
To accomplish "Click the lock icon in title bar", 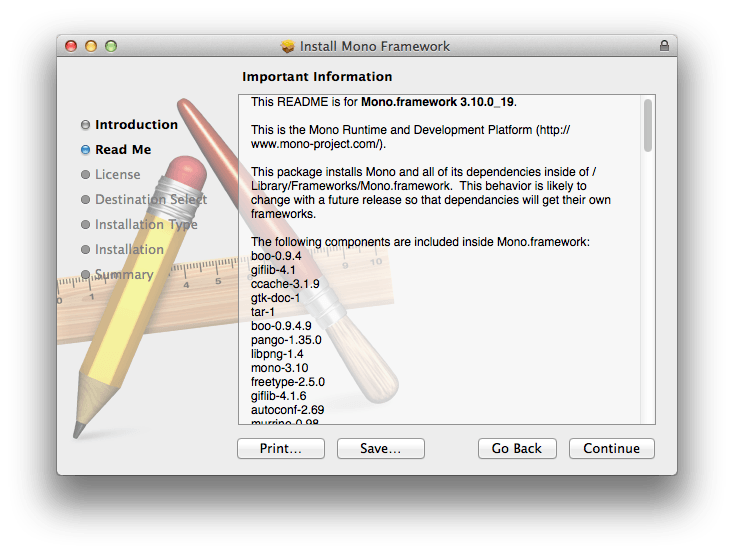I will [x=664, y=46].
